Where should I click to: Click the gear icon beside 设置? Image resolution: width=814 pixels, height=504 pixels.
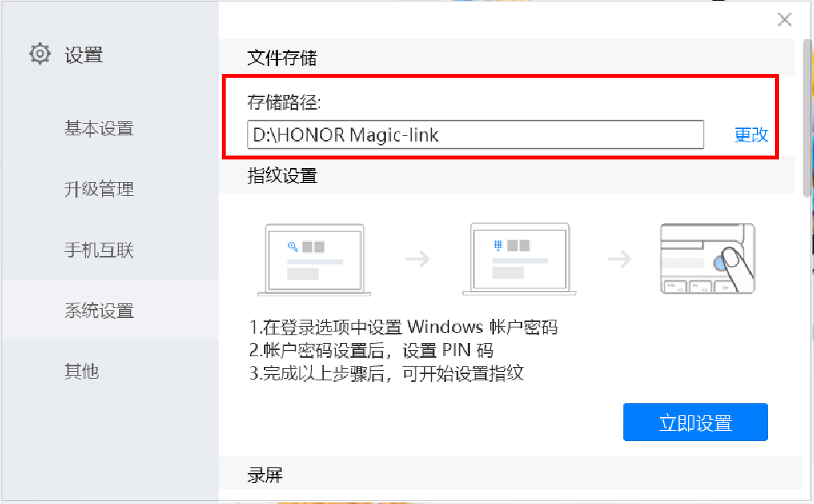point(40,54)
